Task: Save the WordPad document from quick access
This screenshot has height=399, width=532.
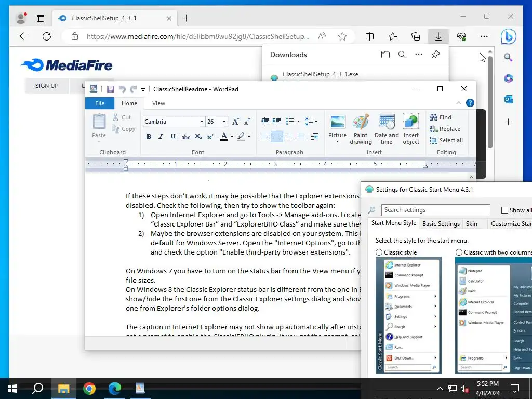Action: click(x=110, y=89)
